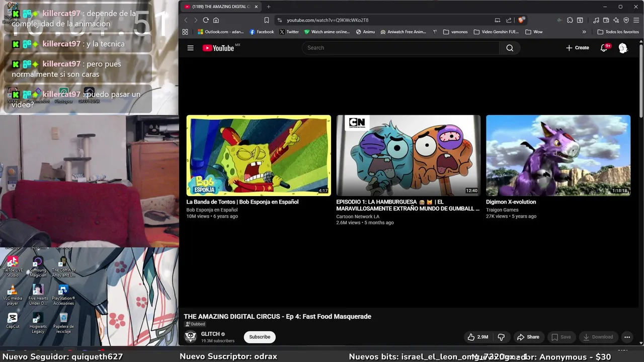This screenshot has width=644, height=362.
Task: Open Brave Shields lion icon
Action: point(521,20)
